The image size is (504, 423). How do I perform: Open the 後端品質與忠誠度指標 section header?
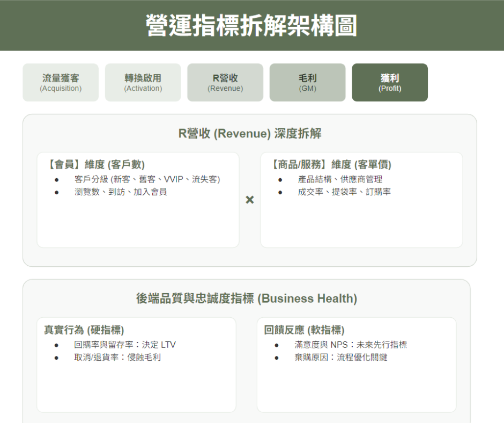252,298
